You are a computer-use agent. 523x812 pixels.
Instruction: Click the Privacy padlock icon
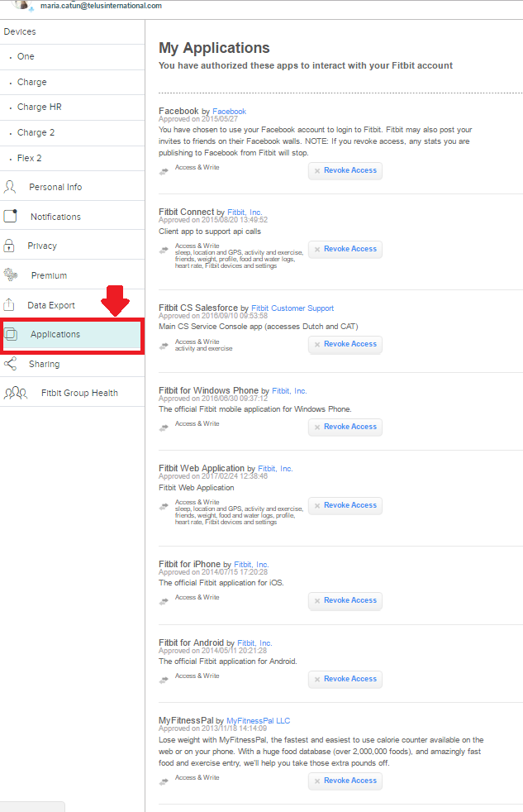[x=9, y=246]
